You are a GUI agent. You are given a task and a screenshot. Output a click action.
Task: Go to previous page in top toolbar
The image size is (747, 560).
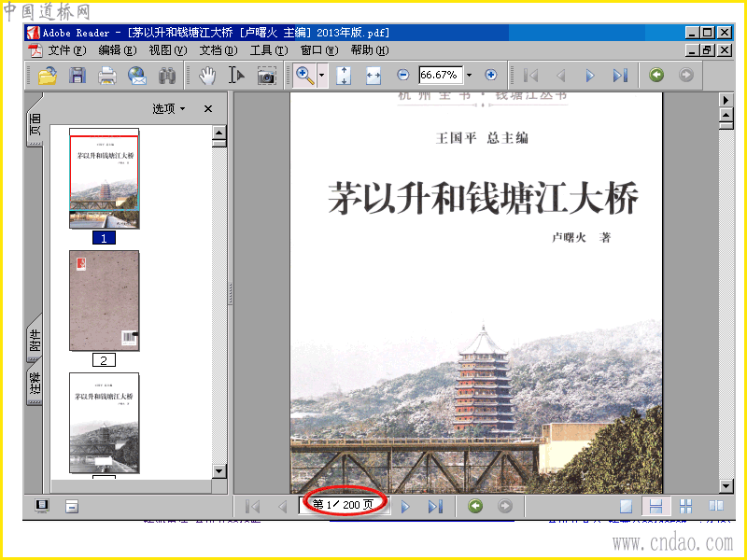tap(561, 76)
